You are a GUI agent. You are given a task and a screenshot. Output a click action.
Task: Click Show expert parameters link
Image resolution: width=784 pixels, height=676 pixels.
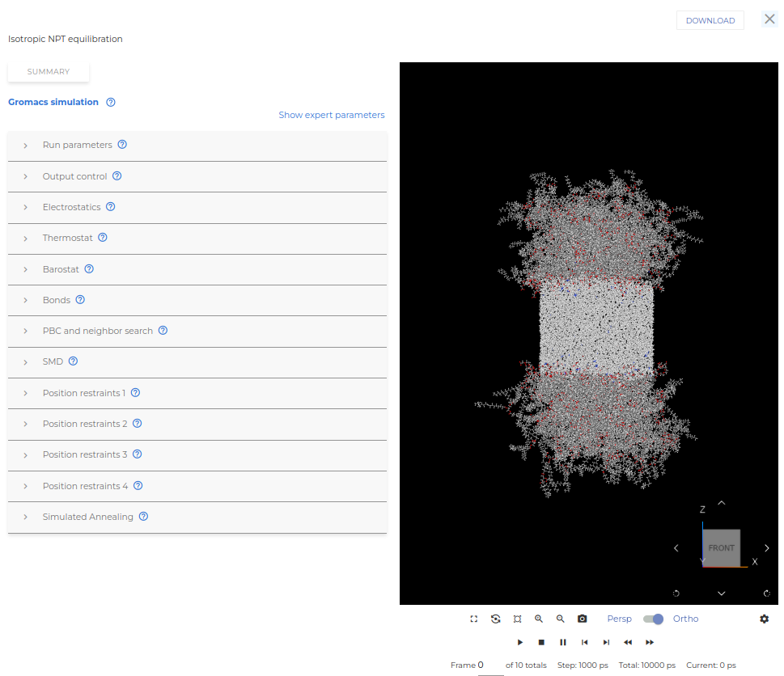(x=332, y=115)
